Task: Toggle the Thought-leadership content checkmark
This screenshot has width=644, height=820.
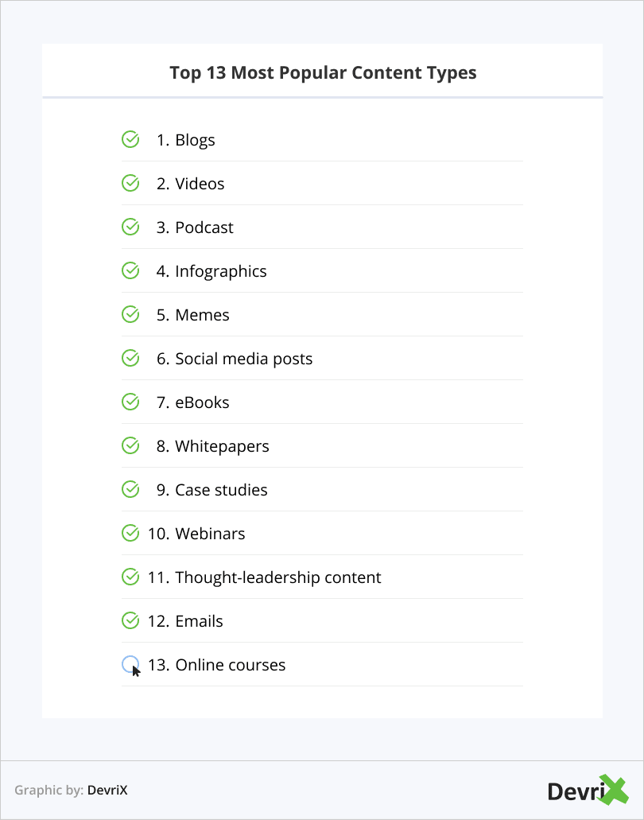Action: tap(130, 577)
